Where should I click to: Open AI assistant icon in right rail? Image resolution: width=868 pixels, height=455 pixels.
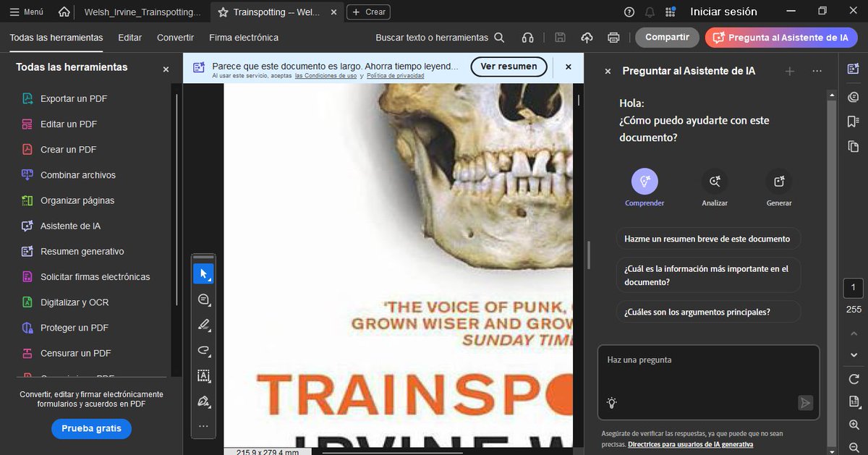pos(853,69)
